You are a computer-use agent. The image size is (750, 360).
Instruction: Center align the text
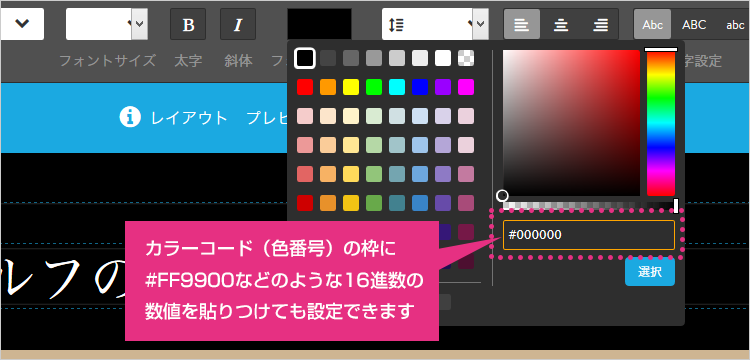click(x=561, y=24)
